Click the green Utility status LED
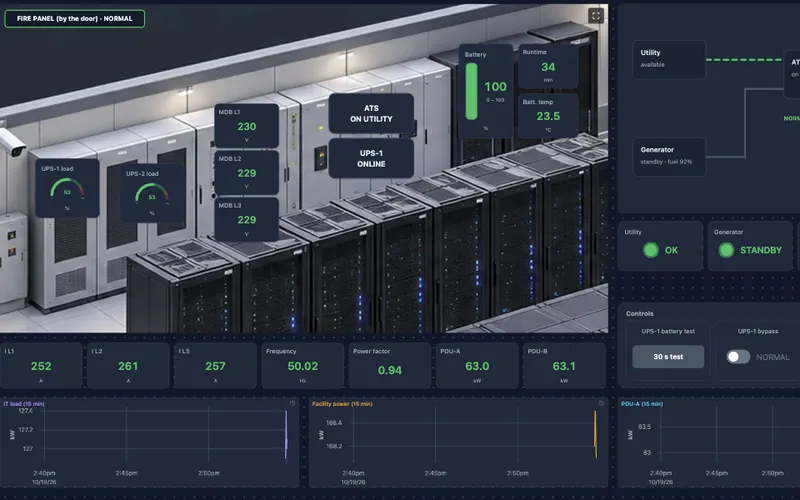The width and height of the screenshot is (800, 500). (651, 250)
